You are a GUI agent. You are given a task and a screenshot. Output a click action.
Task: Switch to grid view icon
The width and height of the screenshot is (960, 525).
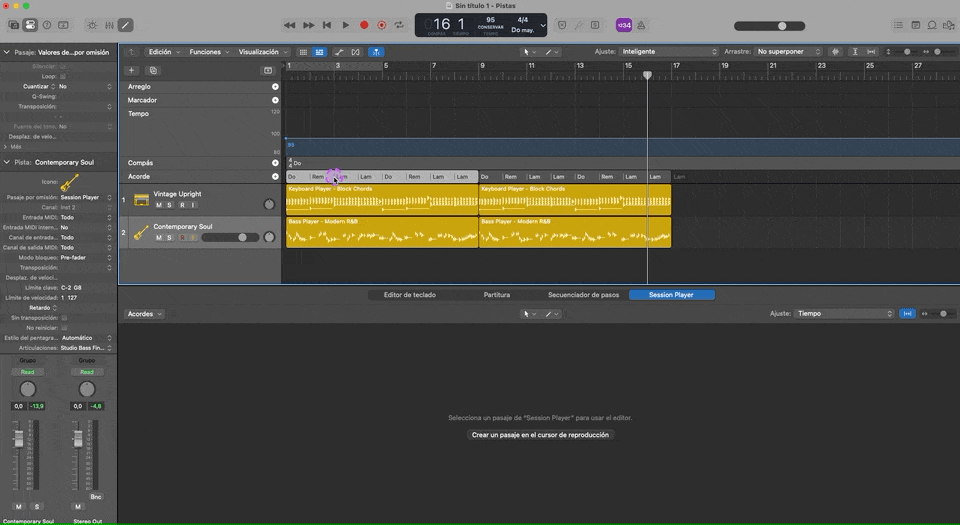[x=303, y=52]
